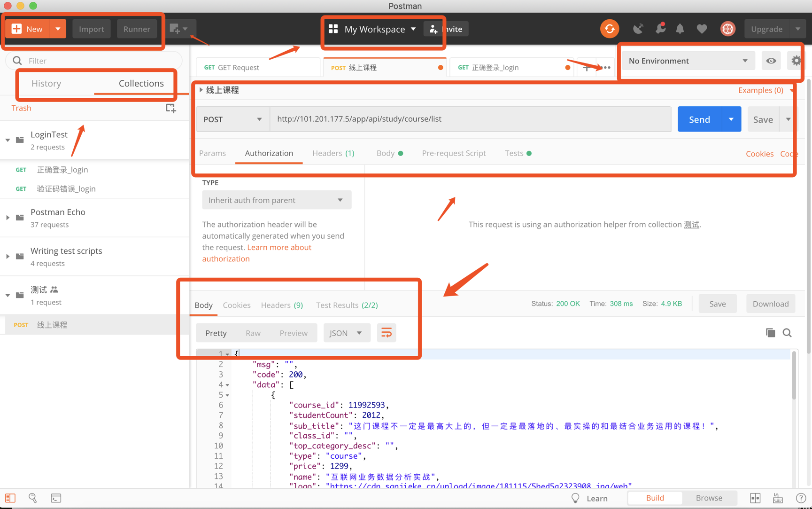Viewport: 812px width, 509px height.
Task: Click the sidebar Filter search field
Action: [94, 61]
